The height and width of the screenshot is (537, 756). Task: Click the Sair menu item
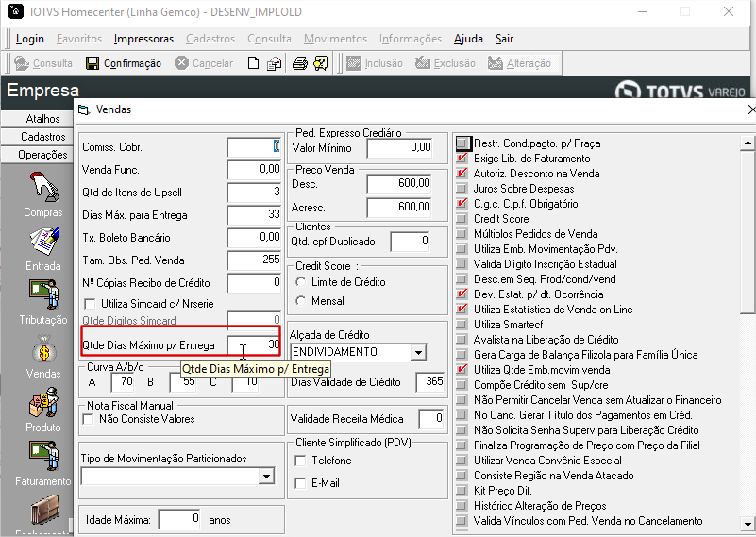click(504, 39)
